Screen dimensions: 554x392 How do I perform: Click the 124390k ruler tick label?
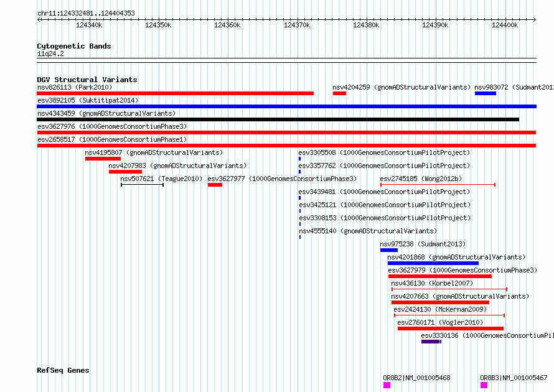(x=435, y=25)
